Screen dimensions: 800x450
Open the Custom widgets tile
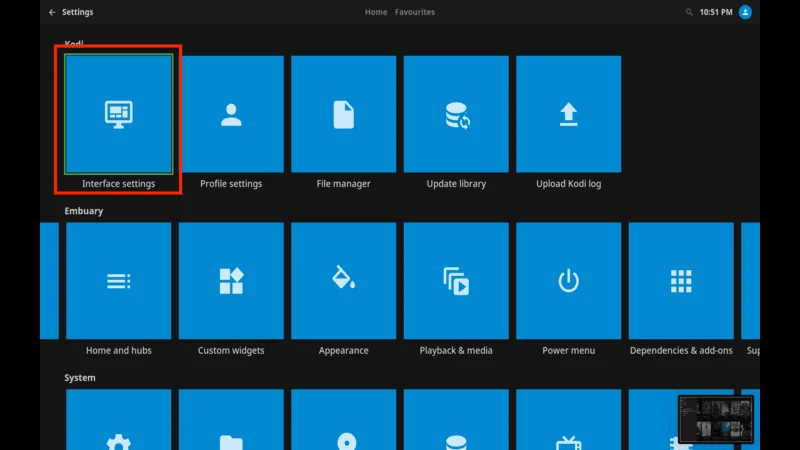(231, 281)
